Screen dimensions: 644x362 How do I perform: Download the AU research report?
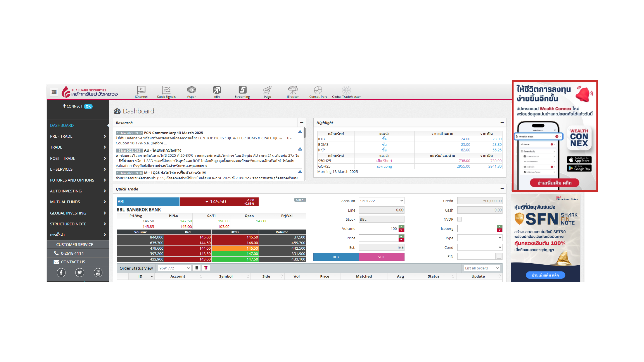[x=300, y=149]
